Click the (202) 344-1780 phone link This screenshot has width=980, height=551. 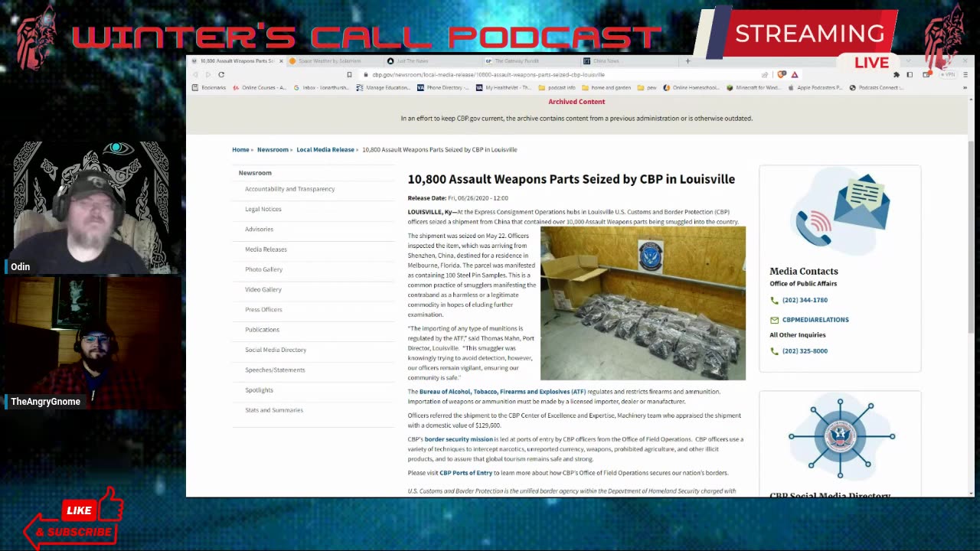click(805, 300)
